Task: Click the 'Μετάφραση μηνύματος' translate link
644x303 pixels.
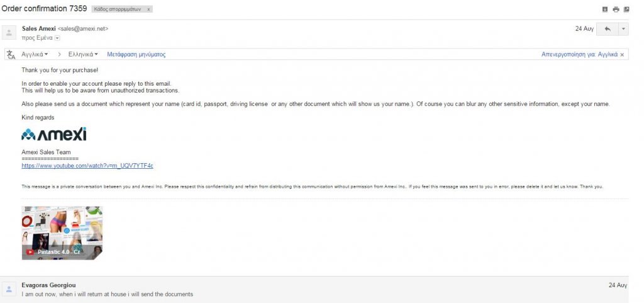Action: tap(136, 55)
